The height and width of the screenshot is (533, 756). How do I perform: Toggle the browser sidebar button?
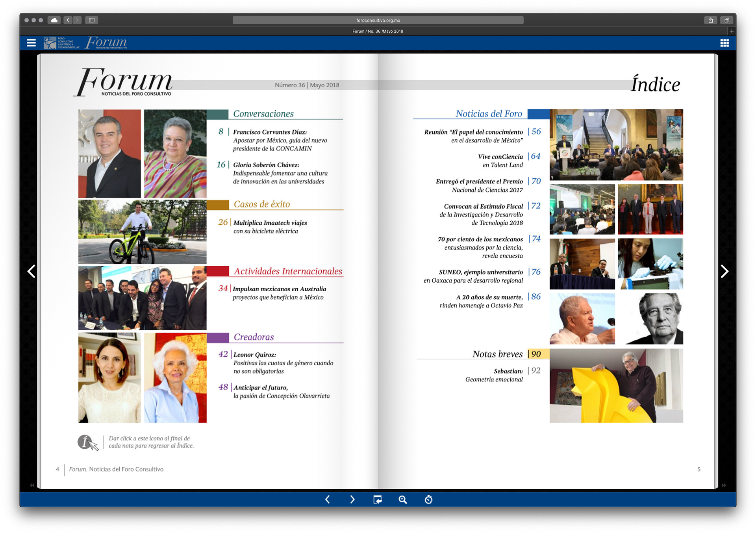click(x=92, y=20)
